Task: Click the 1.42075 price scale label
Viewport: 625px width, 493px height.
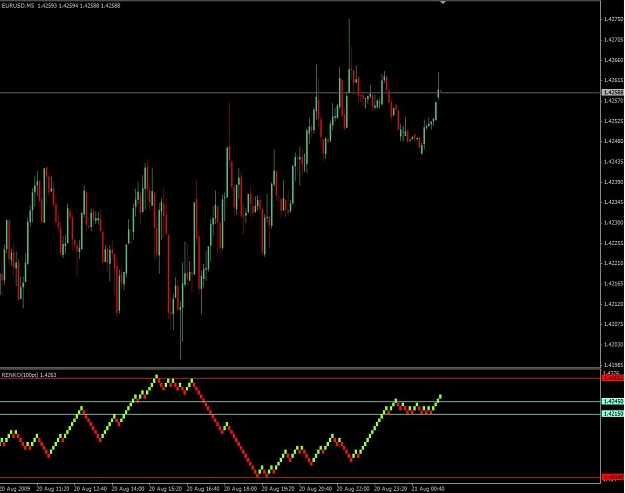Action: click(x=613, y=324)
